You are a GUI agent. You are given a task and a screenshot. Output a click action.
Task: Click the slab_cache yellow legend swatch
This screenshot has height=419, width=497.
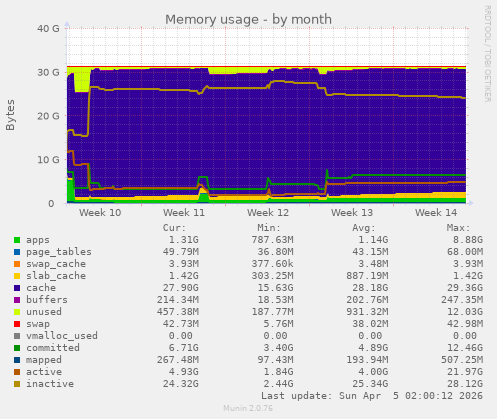pyautogui.click(x=17, y=276)
